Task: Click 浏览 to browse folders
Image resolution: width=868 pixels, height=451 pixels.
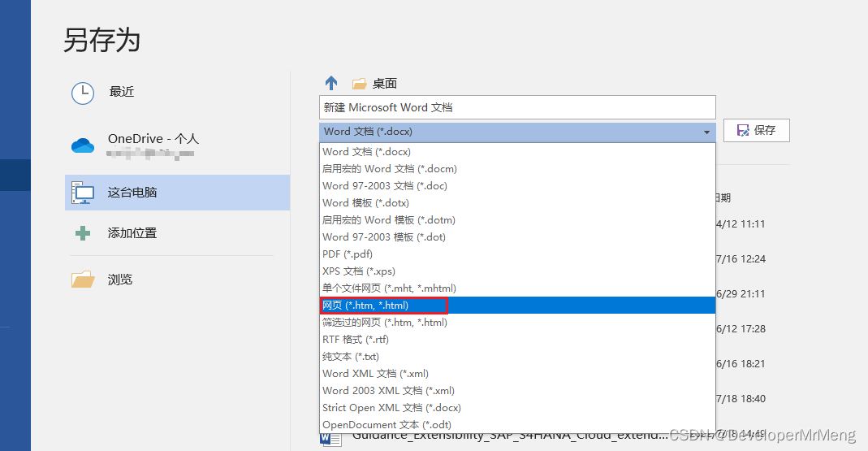Action: (177, 280)
